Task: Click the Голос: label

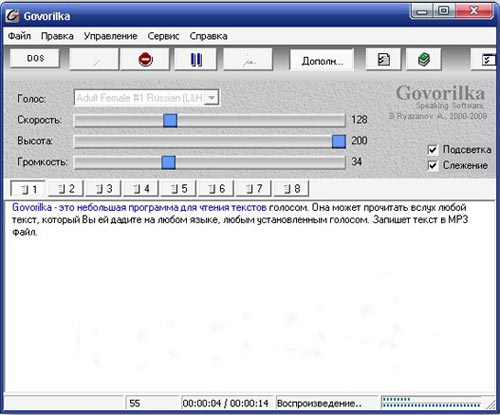Action: 32,99
